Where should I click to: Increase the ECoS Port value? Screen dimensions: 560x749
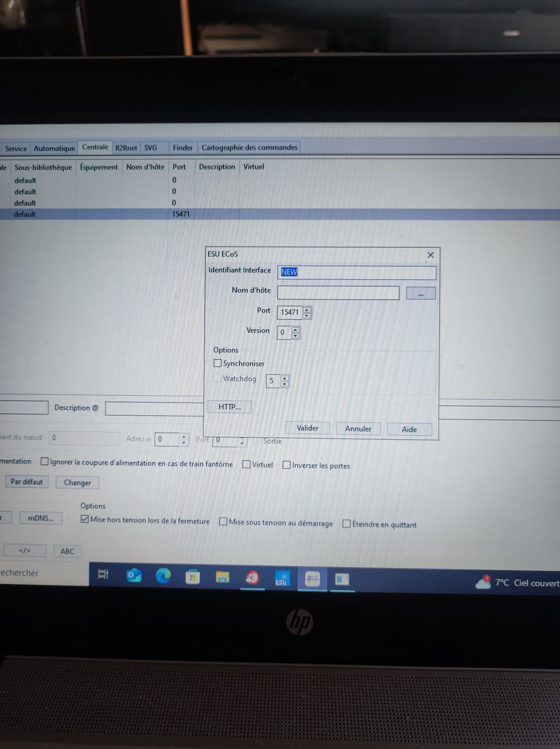tap(307, 309)
